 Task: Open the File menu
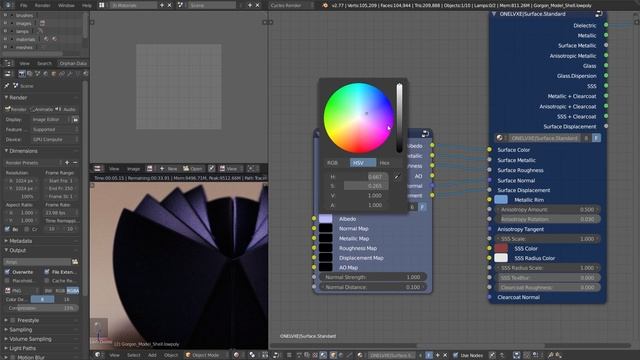[x=24, y=5]
